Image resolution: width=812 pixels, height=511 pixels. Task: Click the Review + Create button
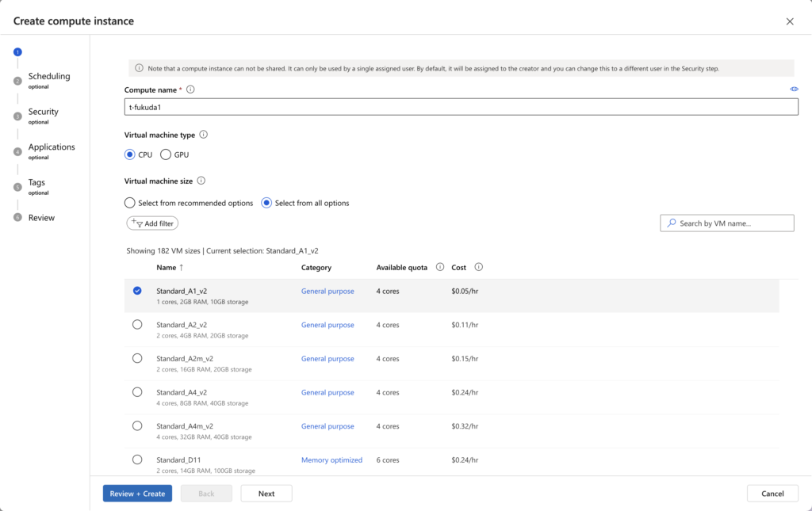tap(137, 494)
